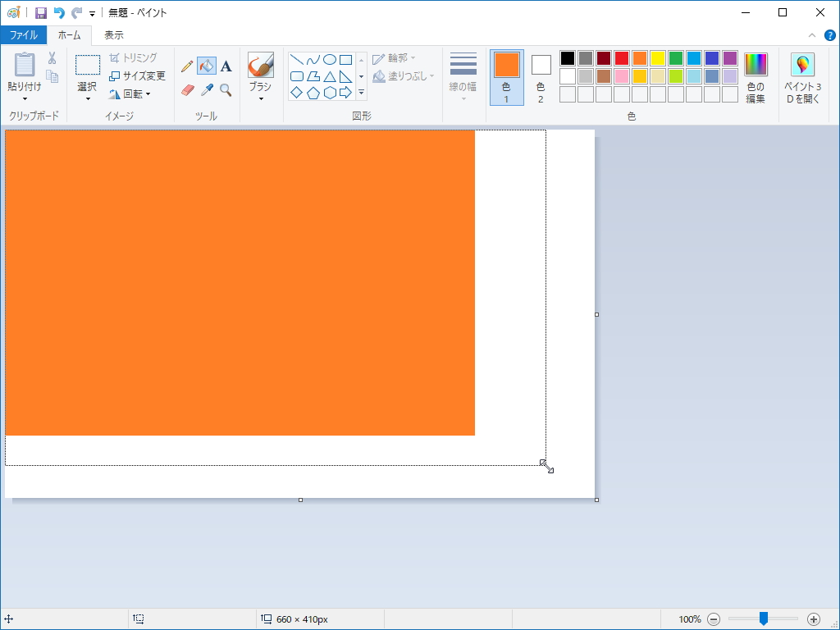Select the Fill with color bucket tool
Viewport: 840px width, 630px height.
(207, 66)
